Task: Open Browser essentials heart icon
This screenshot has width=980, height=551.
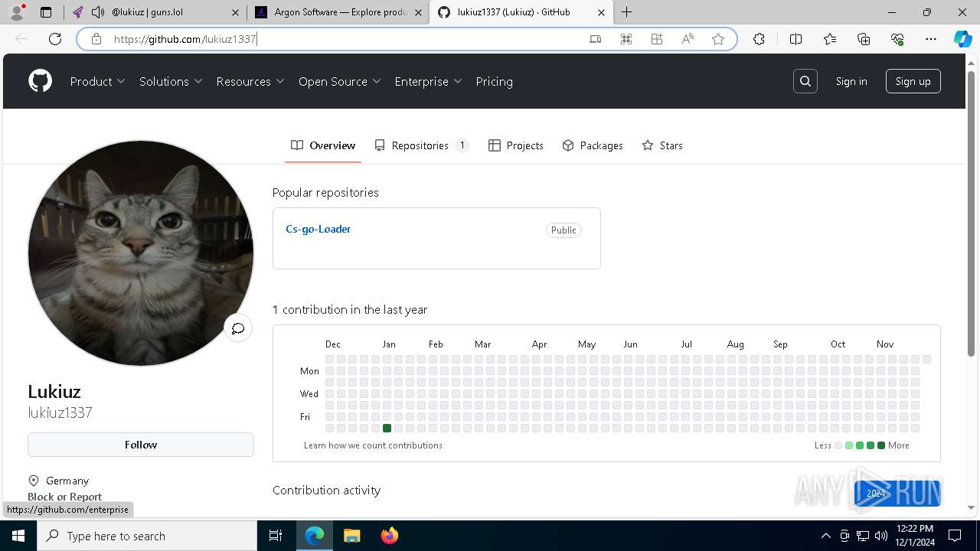Action: (x=897, y=39)
